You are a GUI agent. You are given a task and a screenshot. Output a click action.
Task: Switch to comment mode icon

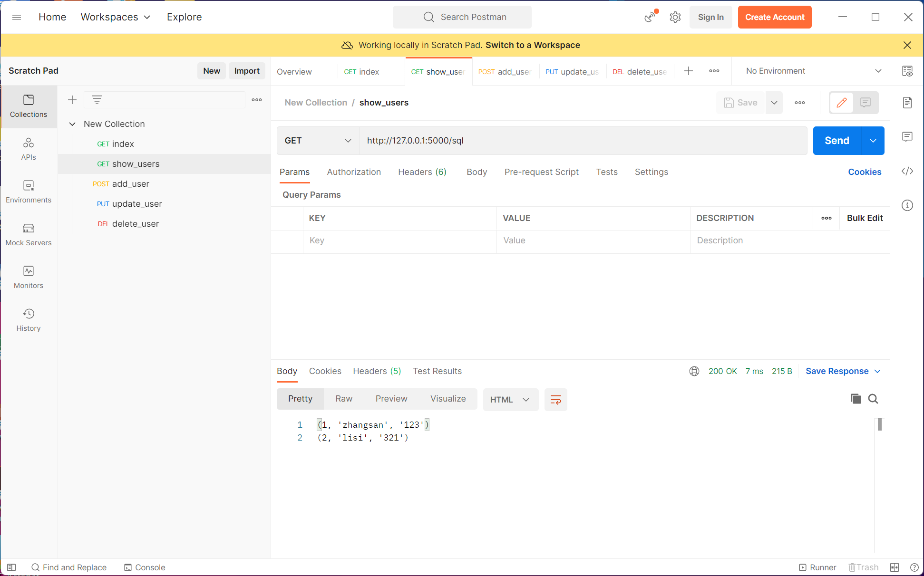(866, 103)
